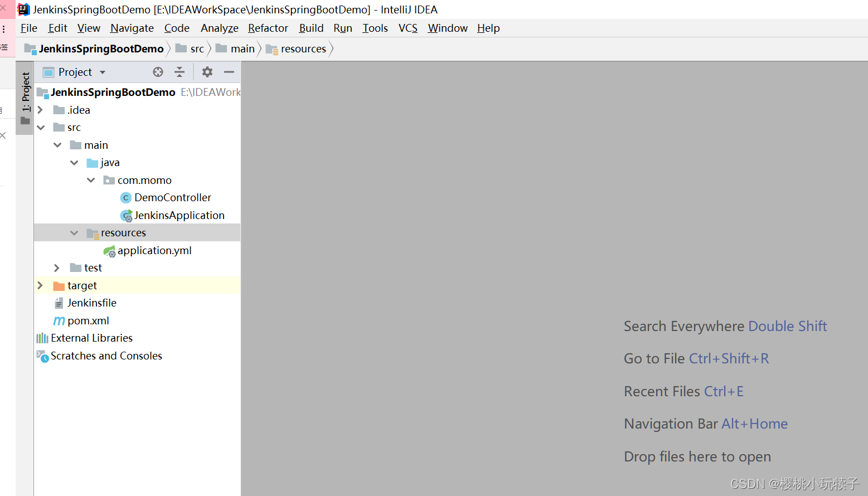Collapse the src folder
Viewport: 868px width, 496px height.
coord(41,128)
